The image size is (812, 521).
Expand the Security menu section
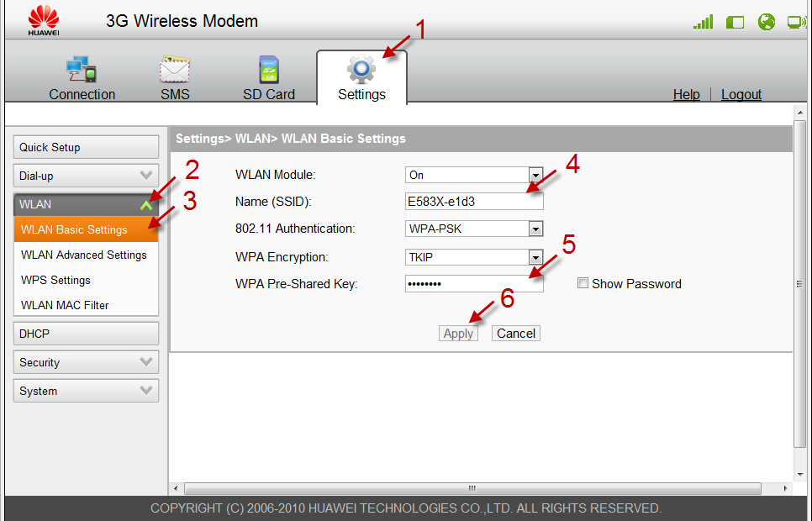pos(86,362)
